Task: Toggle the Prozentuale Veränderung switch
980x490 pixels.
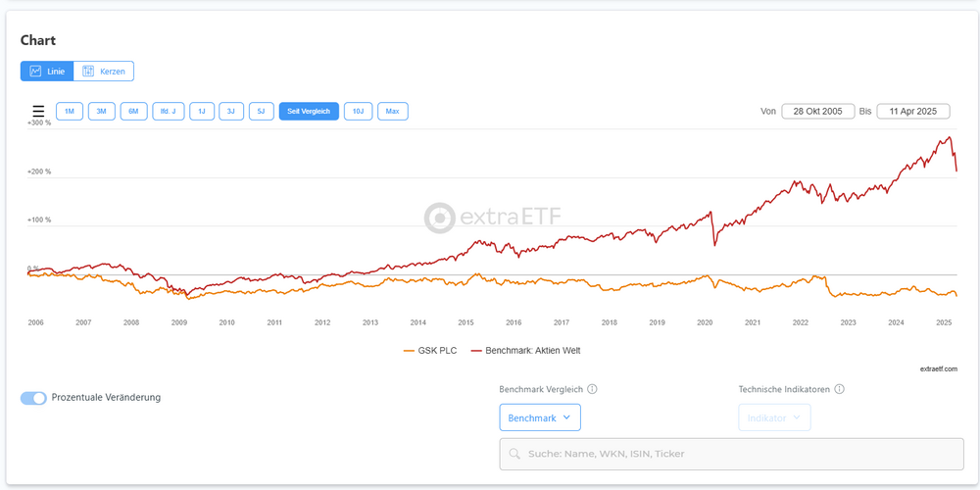Action: point(33,398)
